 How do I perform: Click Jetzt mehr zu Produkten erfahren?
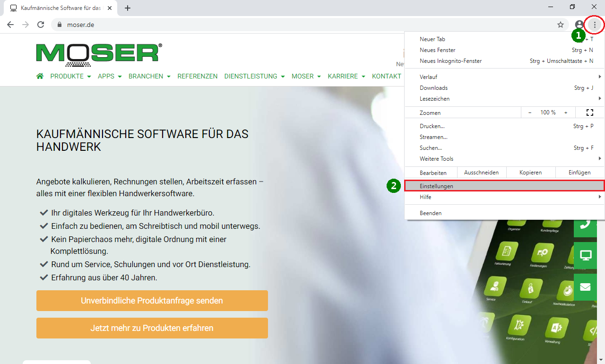(152, 328)
